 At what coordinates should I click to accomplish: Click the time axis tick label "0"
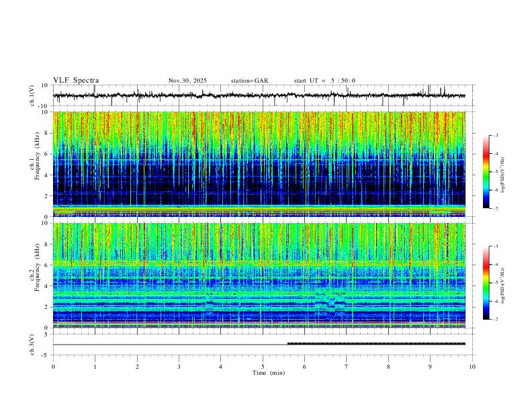[x=53, y=367]
